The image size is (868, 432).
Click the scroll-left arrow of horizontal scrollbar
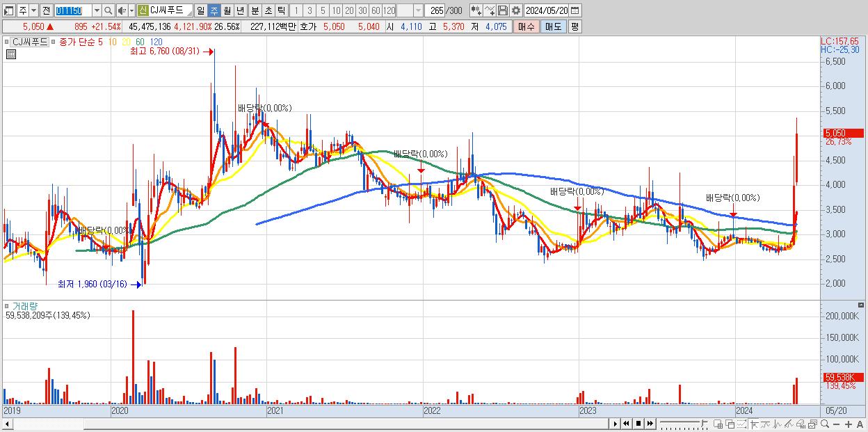click(7, 424)
